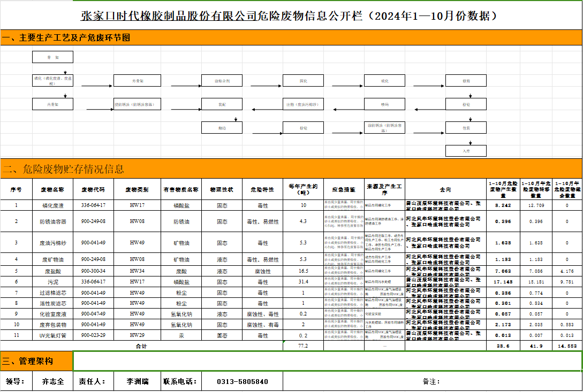Click the phone number 0313-5805840 cell
583x392 pixels.
click(242, 382)
